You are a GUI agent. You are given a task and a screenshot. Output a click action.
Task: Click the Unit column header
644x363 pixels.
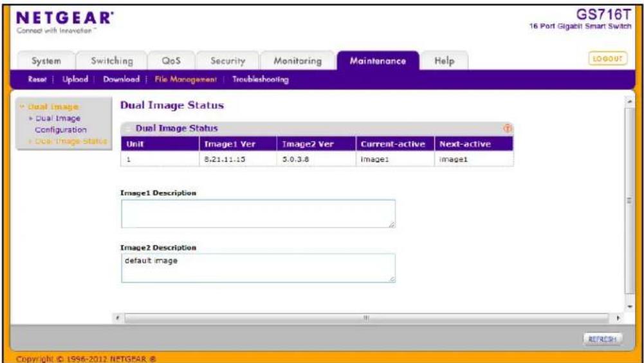point(160,144)
